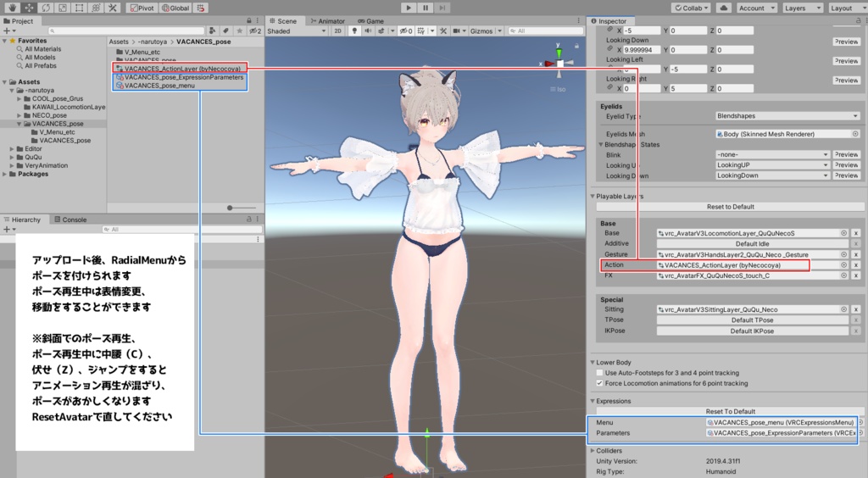Select the Move tool
Screen dimensions: 868x478
29,8
